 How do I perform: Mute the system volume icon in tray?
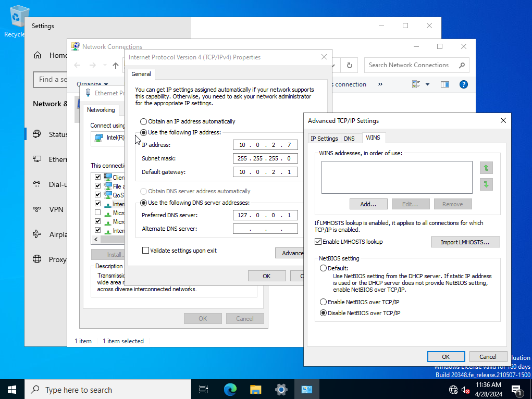point(465,389)
